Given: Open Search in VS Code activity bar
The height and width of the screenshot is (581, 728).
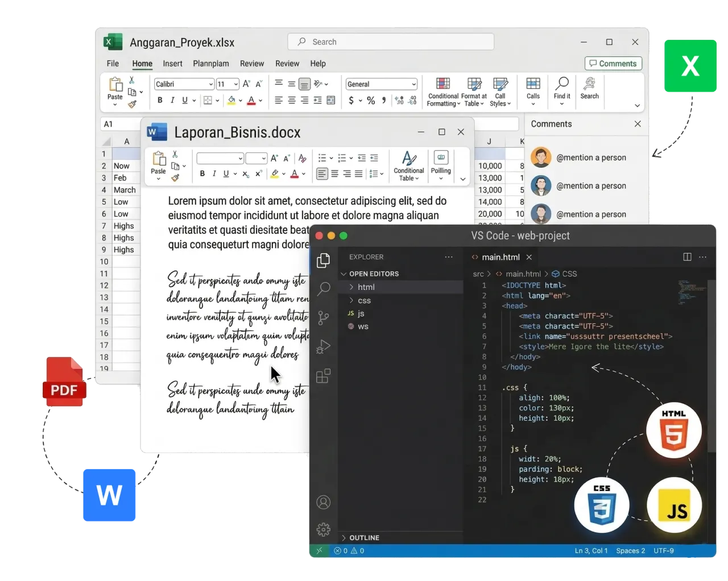Looking at the screenshot, I should (x=324, y=288).
